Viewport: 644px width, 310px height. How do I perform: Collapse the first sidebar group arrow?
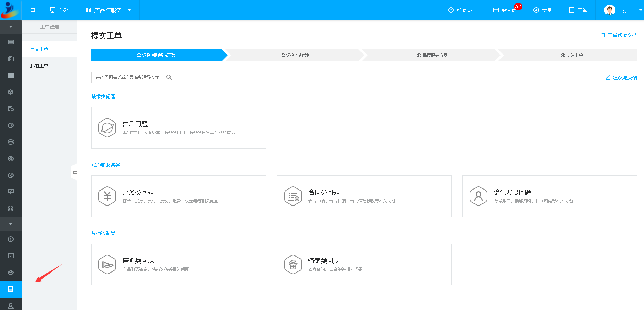[x=11, y=27]
